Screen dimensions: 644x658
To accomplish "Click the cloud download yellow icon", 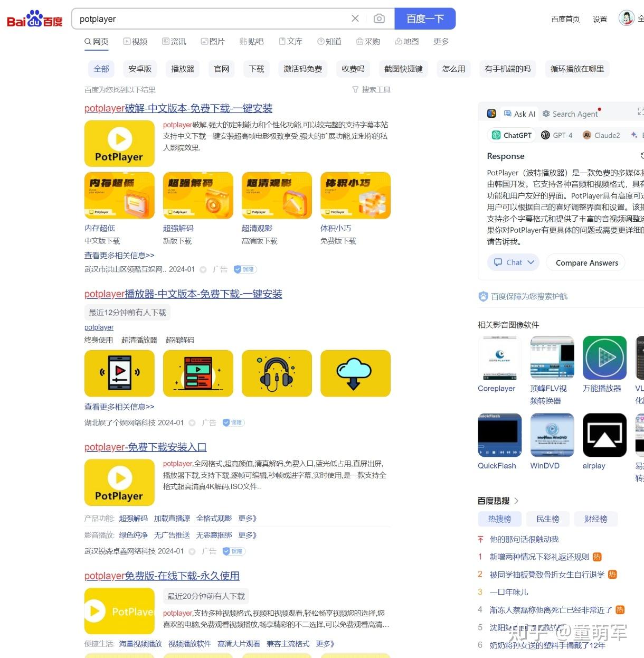I will 355,373.
